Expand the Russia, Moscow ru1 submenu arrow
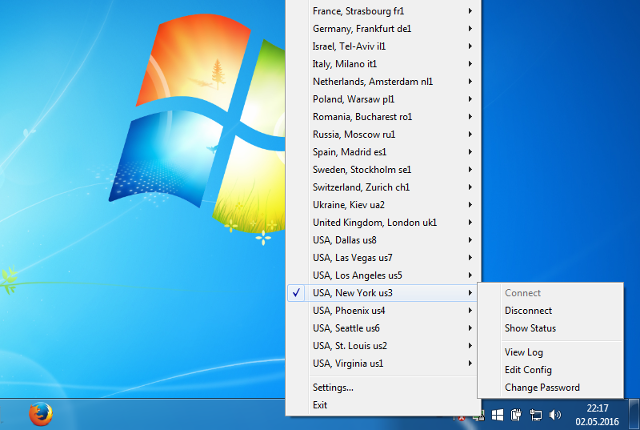 click(470, 134)
